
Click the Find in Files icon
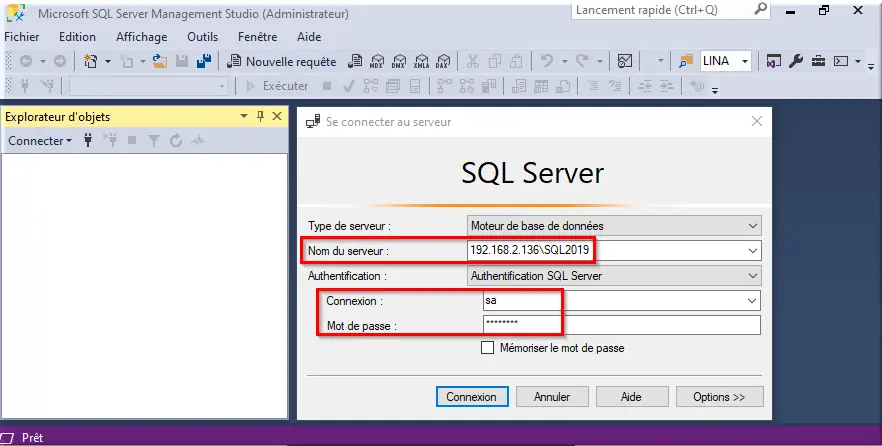pos(686,61)
